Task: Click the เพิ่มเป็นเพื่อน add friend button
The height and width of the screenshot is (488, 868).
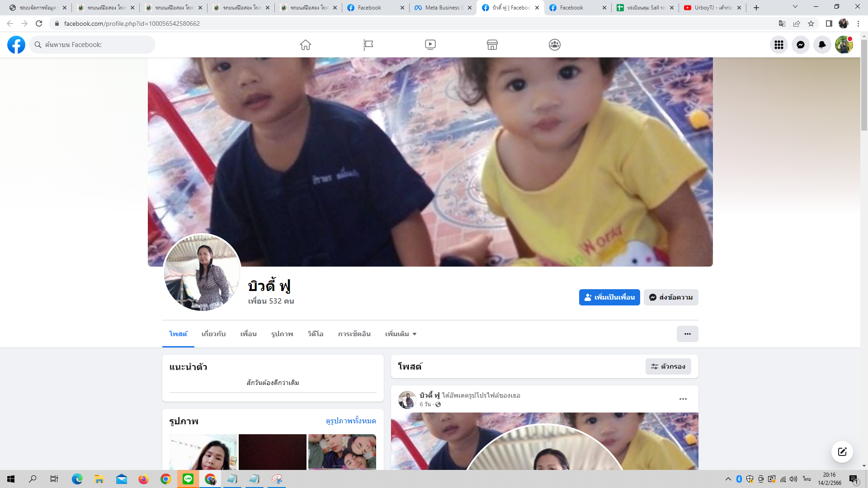Action: coord(609,297)
